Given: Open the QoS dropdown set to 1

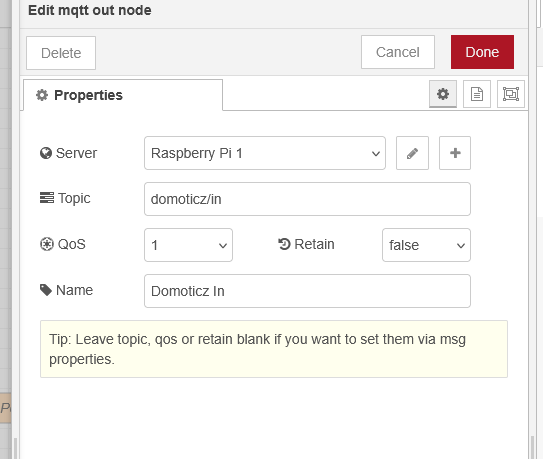Looking at the screenshot, I should 188,245.
